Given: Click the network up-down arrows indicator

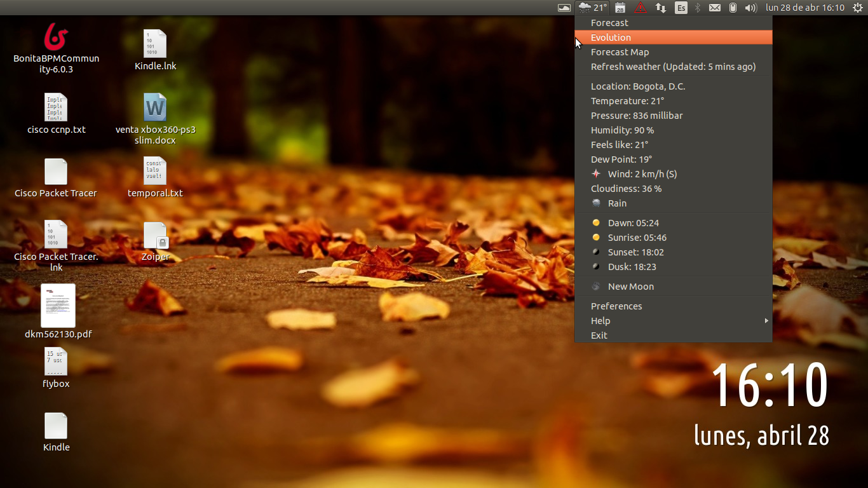Looking at the screenshot, I should pyautogui.click(x=661, y=8).
